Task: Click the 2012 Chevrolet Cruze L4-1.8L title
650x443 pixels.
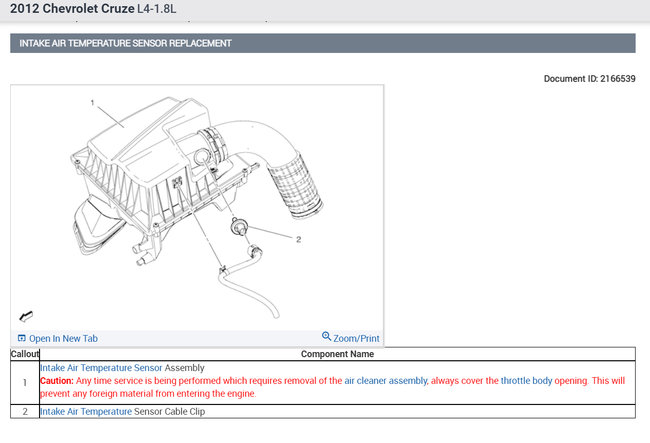Action: tap(93, 8)
